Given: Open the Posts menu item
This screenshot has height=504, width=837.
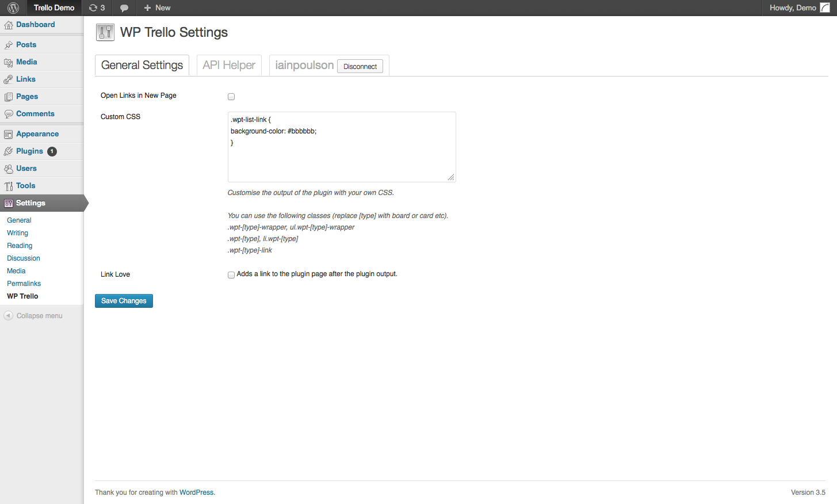Looking at the screenshot, I should [26, 45].
